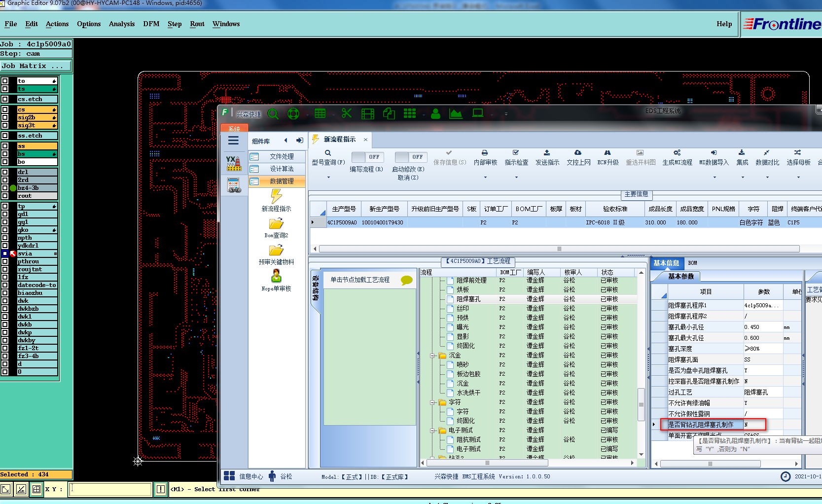Toggle visibility checkbox for layer 'to'
Screen dimensions: 822x504
pos(5,81)
